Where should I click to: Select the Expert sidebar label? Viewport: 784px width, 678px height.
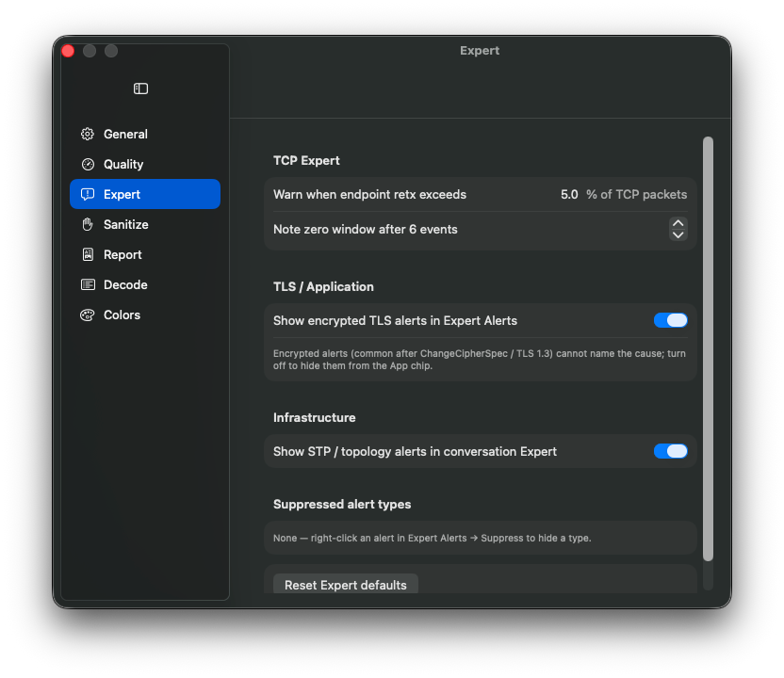(x=122, y=194)
